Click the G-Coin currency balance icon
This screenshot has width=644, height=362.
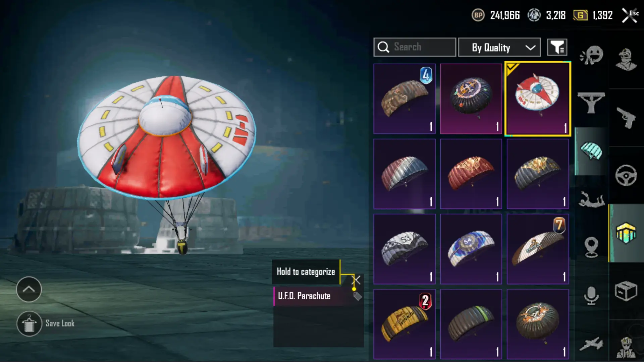(580, 15)
